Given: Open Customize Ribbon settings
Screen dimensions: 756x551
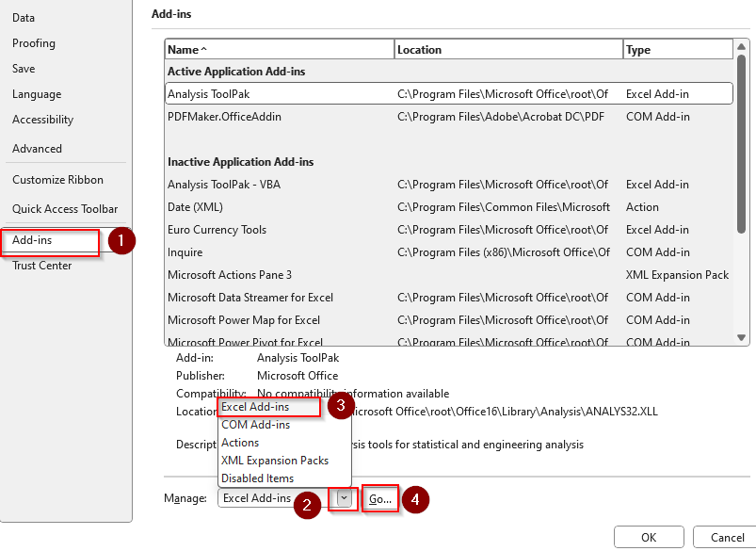Looking at the screenshot, I should (57, 180).
